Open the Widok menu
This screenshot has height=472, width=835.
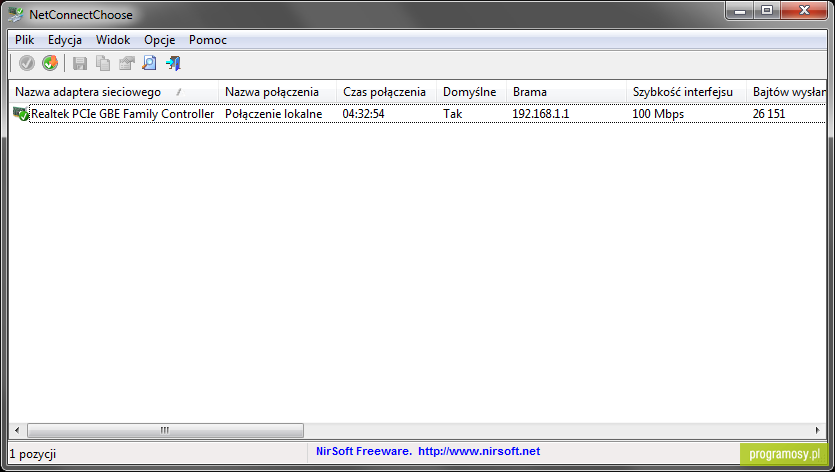point(113,40)
